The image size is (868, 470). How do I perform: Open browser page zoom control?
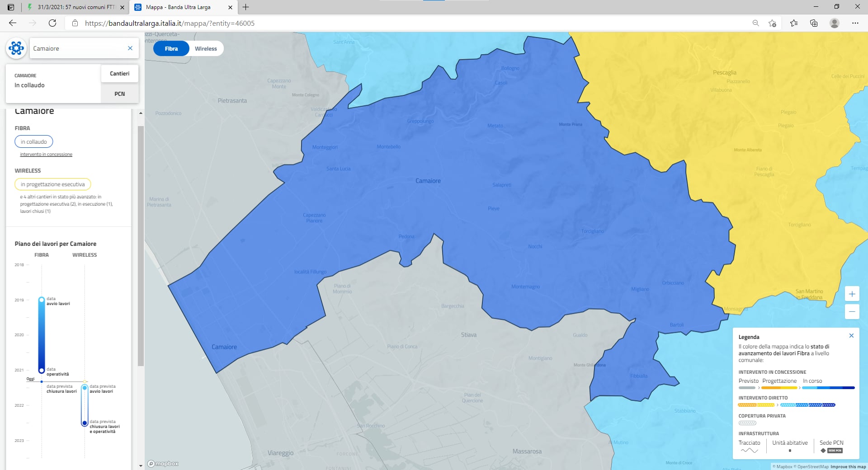coord(755,23)
